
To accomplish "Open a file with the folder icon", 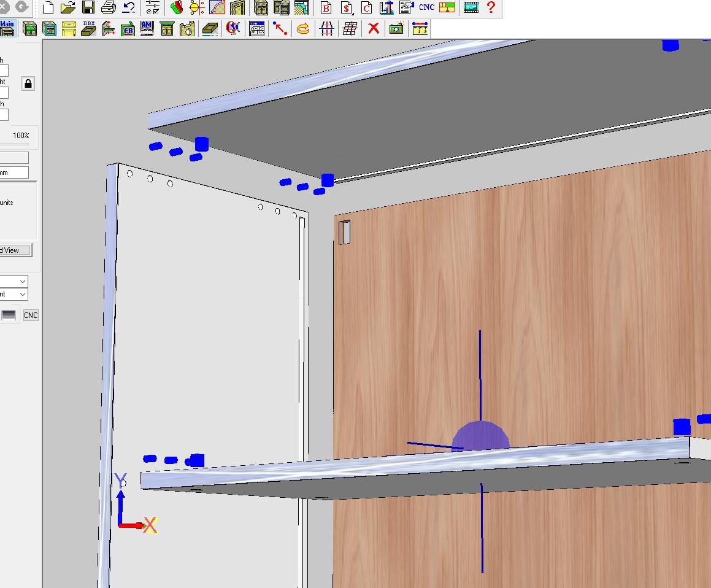I will coord(68,8).
